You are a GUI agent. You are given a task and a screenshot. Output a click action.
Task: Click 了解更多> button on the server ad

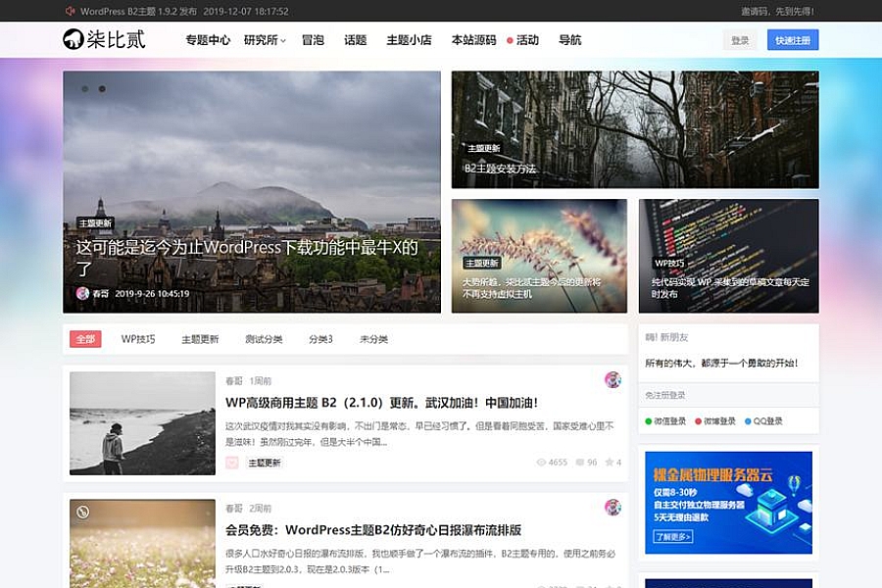tap(672, 536)
